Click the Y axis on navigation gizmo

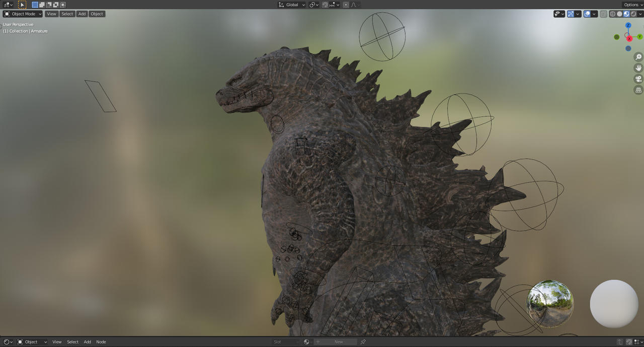pos(640,37)
